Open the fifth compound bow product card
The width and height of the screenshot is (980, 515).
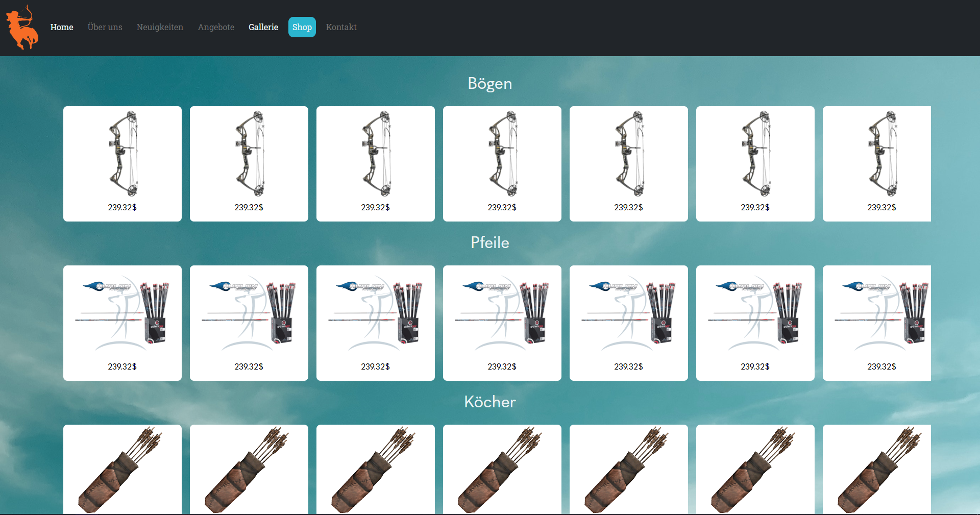tap(629, 164)
